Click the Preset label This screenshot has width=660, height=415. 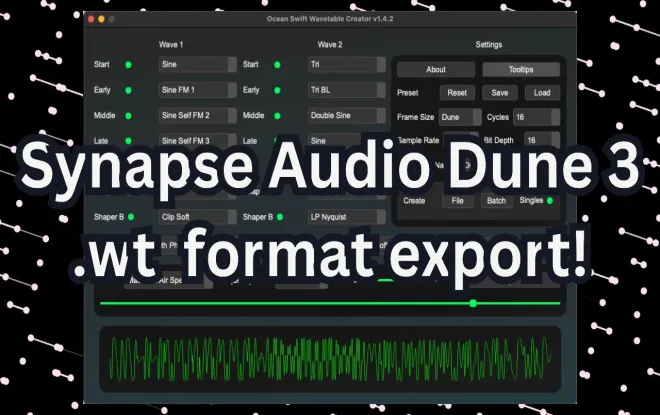[407, 93]
